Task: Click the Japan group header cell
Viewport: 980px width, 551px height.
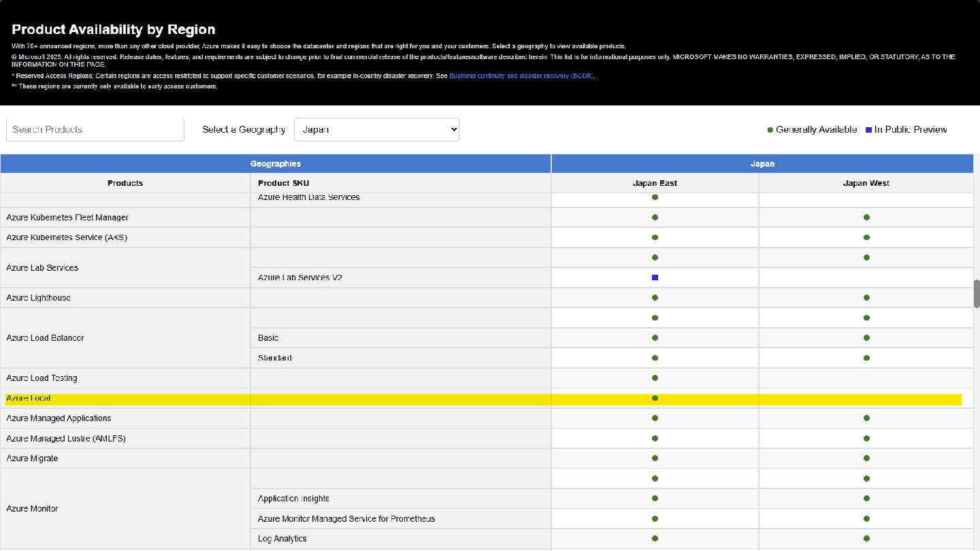Action: click(763, 164)
